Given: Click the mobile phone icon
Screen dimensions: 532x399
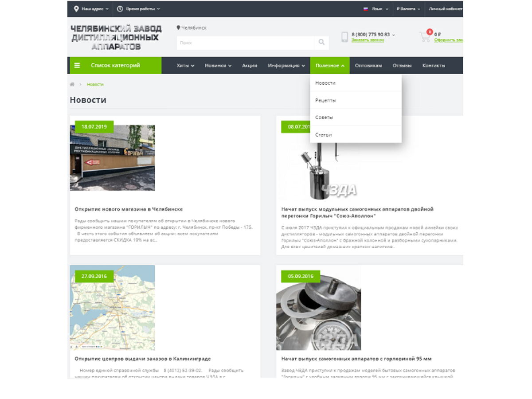Looking at the screenshot, I should 344,37.
